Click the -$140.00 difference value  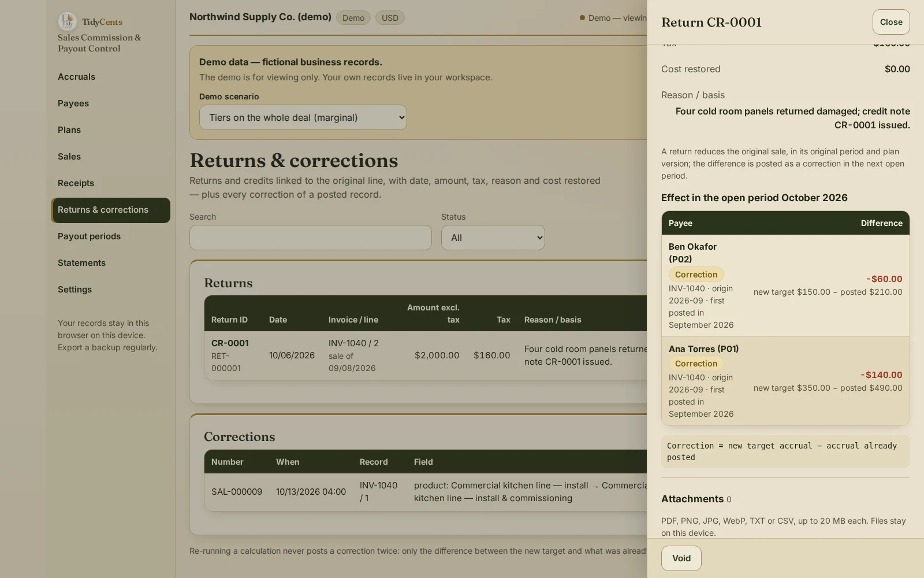pos(881,375)
